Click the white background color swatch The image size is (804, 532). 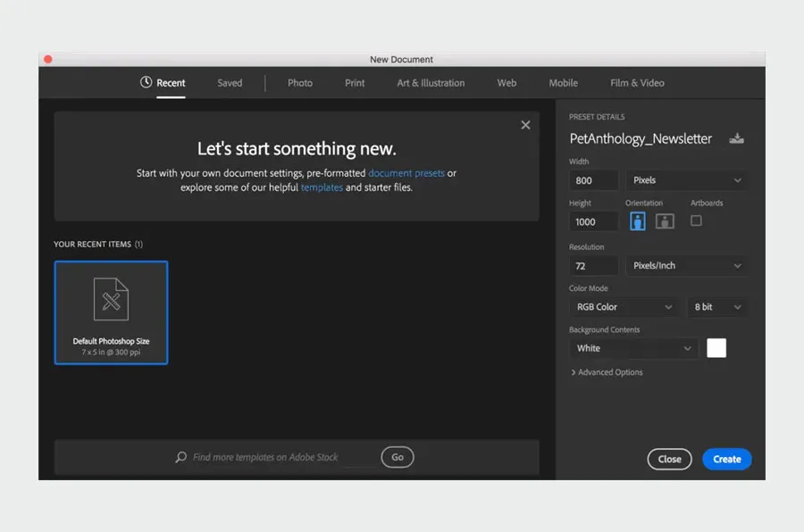coord(716,348)
